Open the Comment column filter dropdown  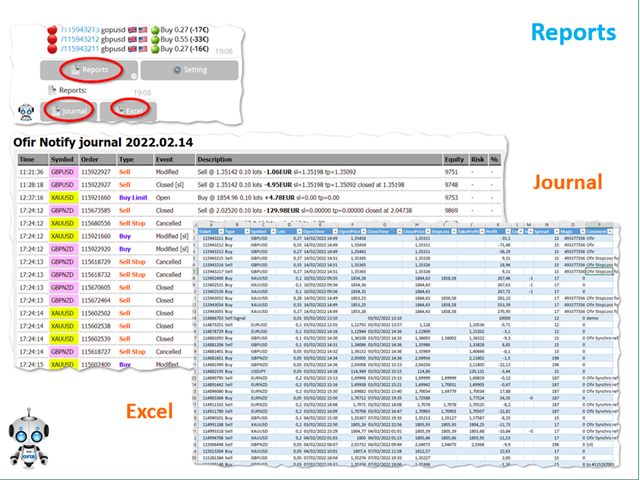tap(609, 231)
